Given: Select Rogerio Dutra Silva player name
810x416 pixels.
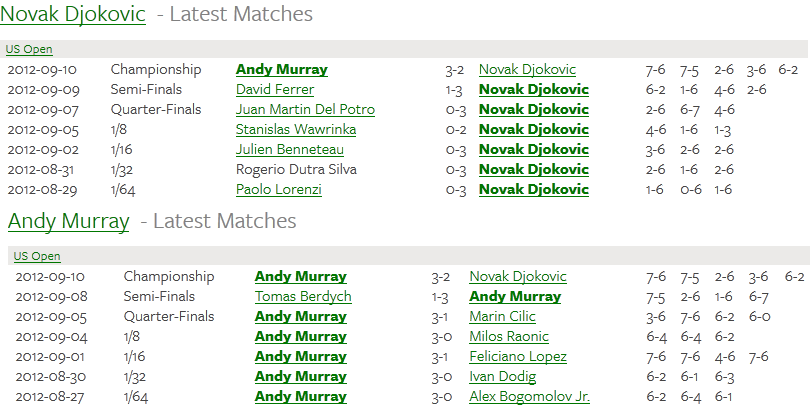Looking at the screenshot, I should tap(296, 170).
